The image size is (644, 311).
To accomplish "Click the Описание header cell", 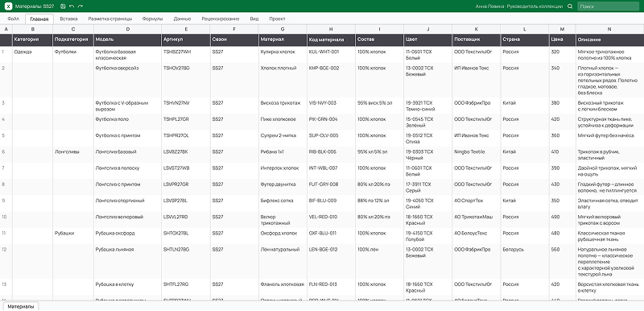I will pyautogui.click(x=609, y=39).
